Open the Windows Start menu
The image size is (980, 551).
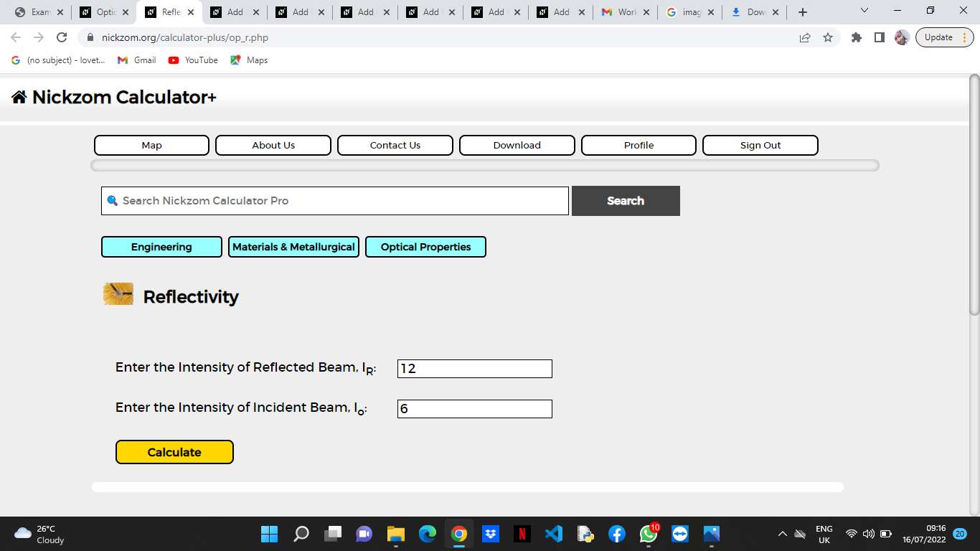269,534
